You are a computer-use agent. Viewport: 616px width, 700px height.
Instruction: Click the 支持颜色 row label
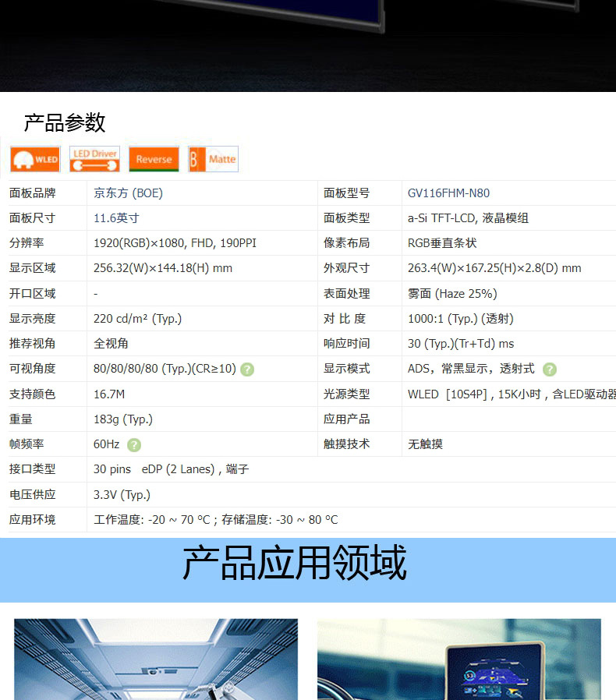(x=32, y=394)
